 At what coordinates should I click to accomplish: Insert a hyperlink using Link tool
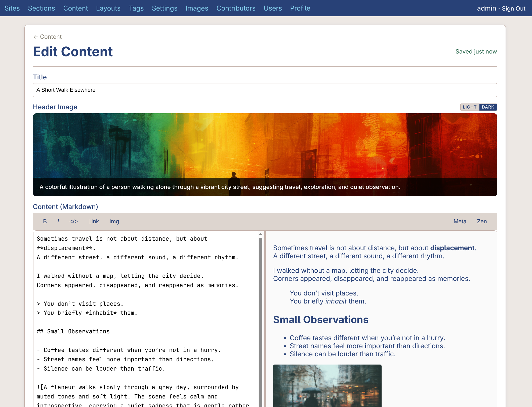[93, 221]
